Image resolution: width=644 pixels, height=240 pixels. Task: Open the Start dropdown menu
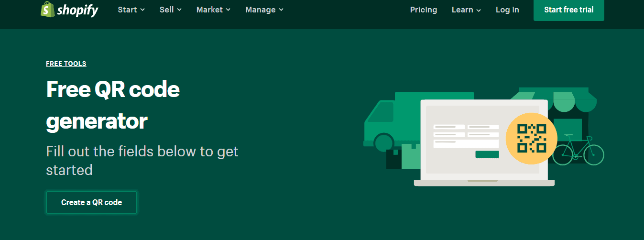click(131, 10)
